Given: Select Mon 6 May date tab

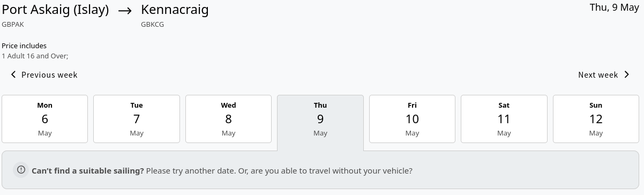Looking at the screenshot, I should click(44, 119).
